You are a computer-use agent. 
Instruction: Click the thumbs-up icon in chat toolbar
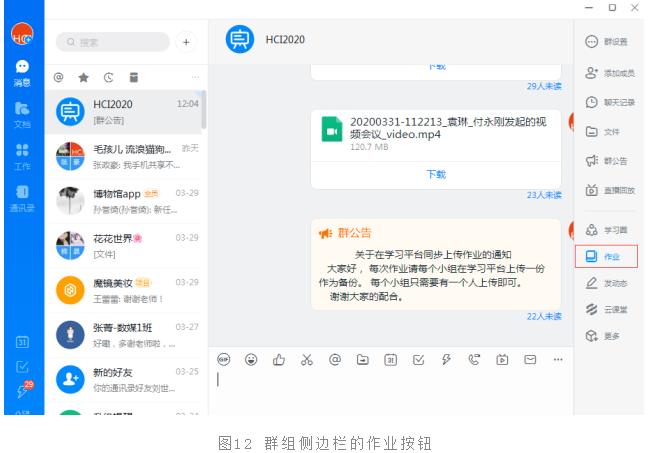[x=279, y=360]
